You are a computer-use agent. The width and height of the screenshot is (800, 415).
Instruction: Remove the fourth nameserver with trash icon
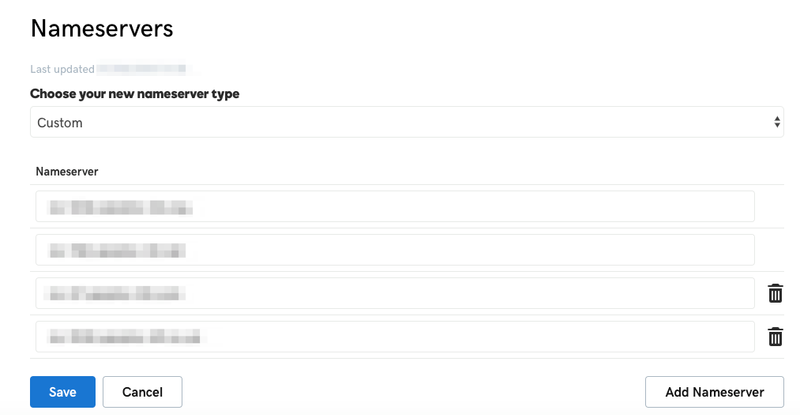pyautogui.click(x=775, y=336)
